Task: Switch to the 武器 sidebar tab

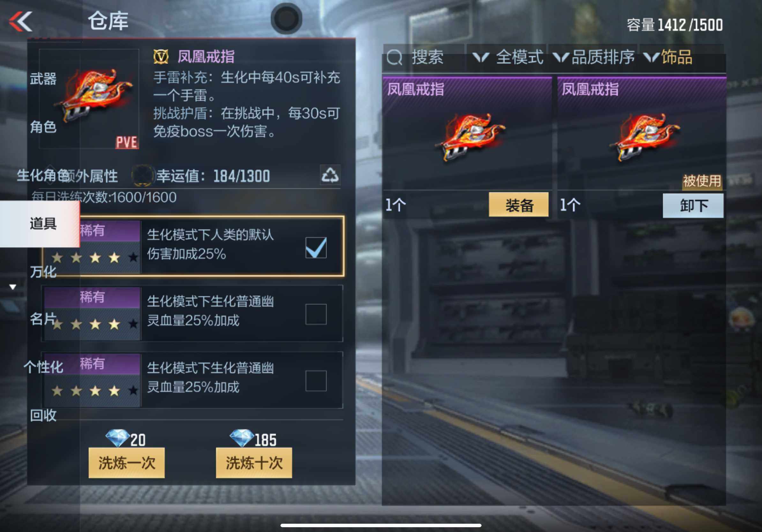Action: pyautogui.click(x=43, y=79)
